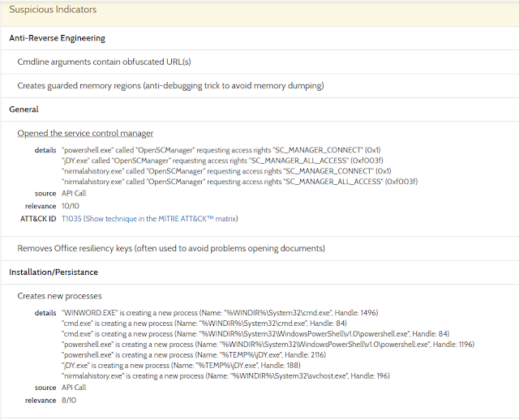
Task: Click the jDY.exe Handle 188 process line
Action: [x=181, y=366]
